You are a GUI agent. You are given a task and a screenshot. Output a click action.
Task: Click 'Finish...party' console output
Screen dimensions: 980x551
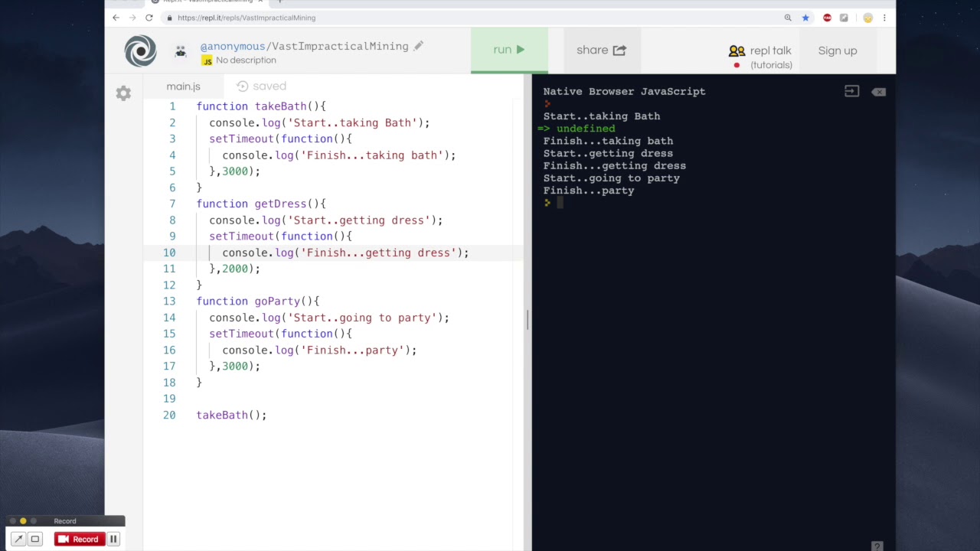click(589, 191)
